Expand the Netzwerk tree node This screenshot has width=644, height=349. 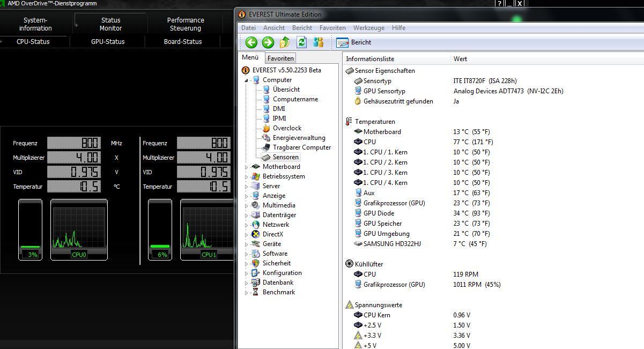247,225
